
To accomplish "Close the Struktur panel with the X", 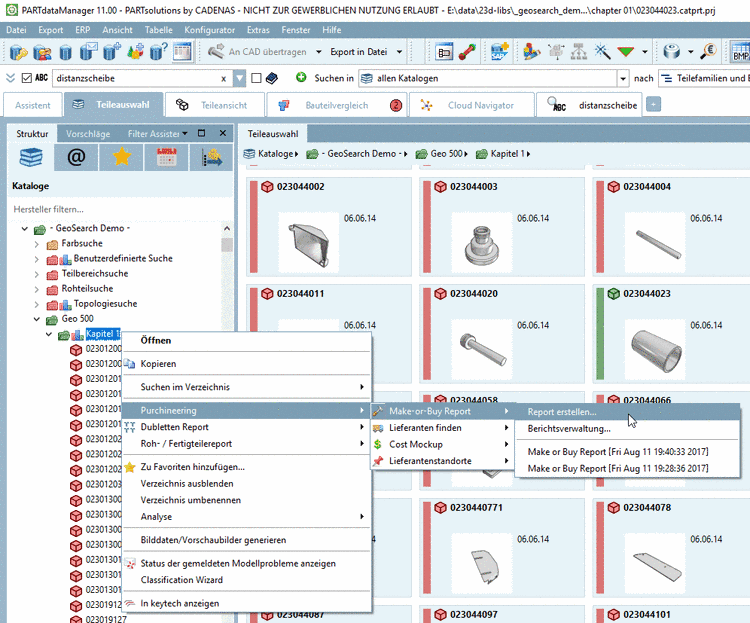I will click(x=223, y=134).
